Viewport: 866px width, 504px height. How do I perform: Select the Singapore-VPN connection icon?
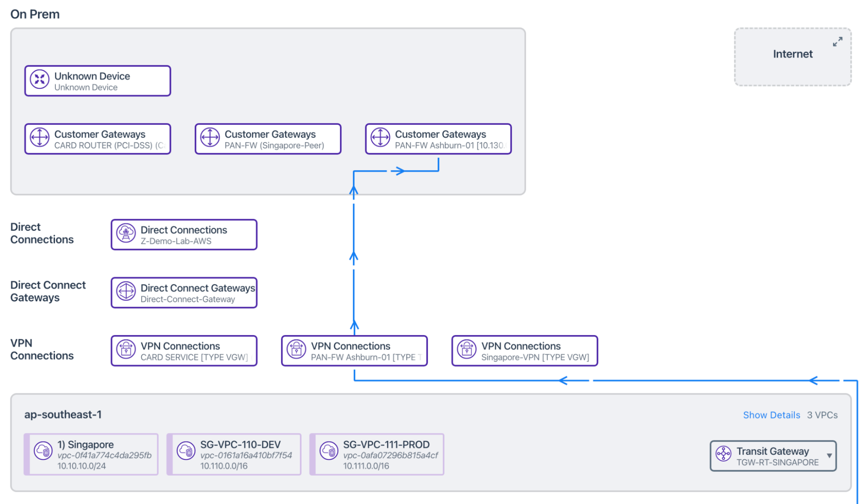pyautogui.click(x=467, y=351)
